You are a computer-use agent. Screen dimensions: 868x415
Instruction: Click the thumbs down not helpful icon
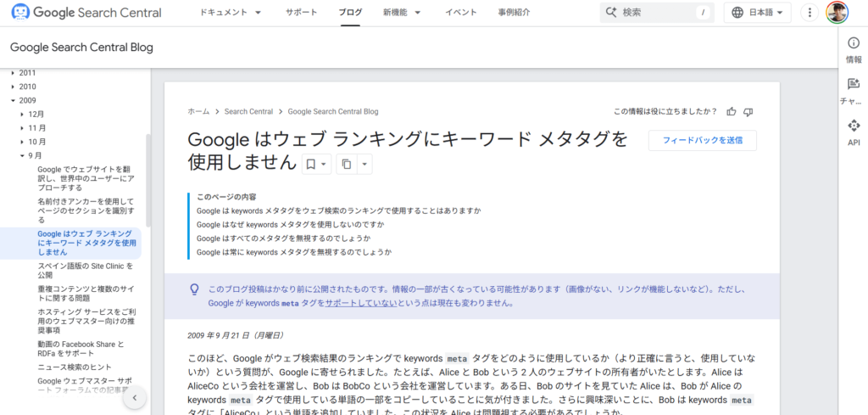[748, 111]
